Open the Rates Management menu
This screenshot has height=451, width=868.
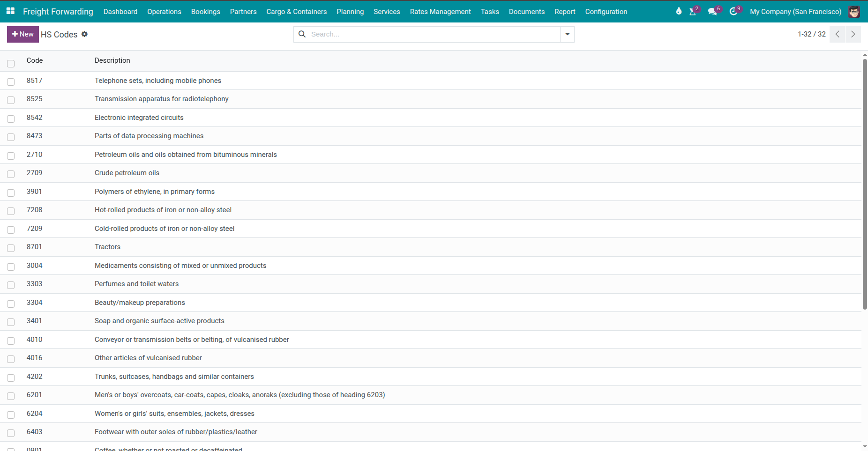pyautogui.click(x=440, y=12)
